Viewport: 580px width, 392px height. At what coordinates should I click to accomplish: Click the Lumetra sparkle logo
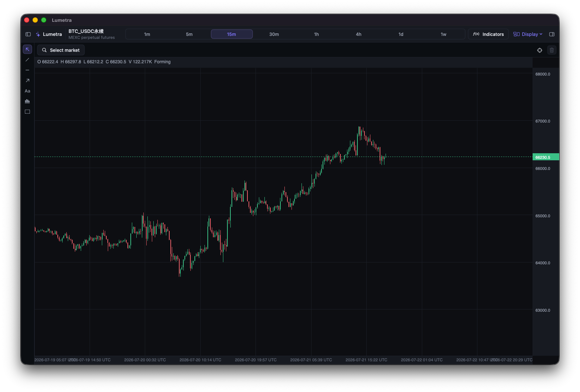[x=38, y=34]
